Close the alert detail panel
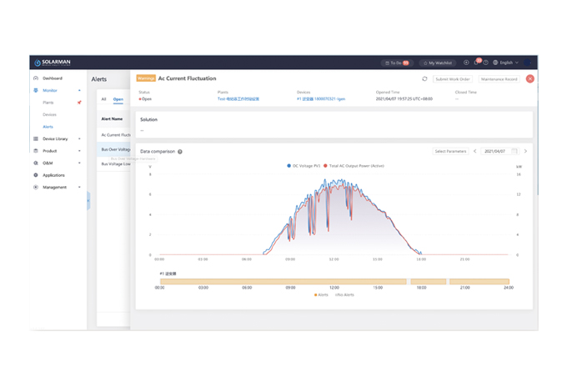This screenshot has width=567, height=392. 529,79
